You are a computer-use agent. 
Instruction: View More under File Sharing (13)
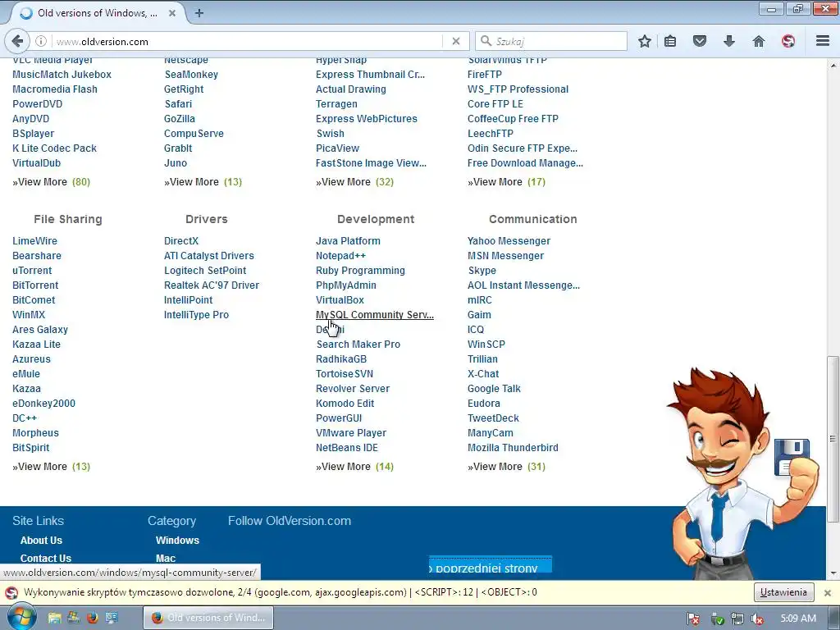point(51,467)
